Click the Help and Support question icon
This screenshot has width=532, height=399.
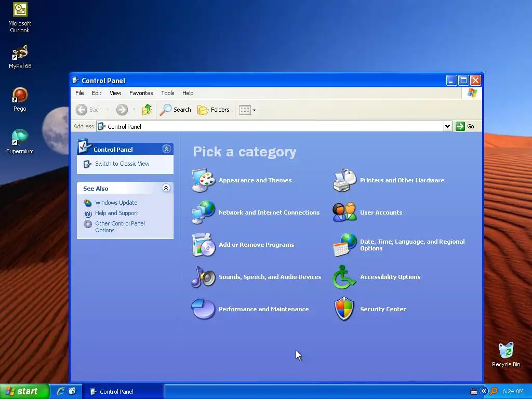click(88, 214)
